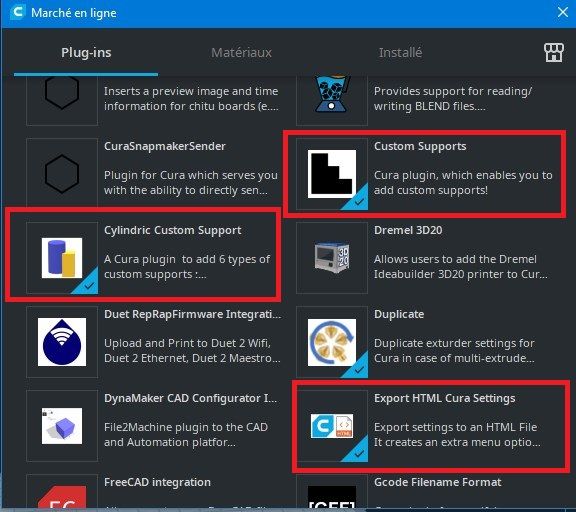Click the installed checkmark badge on Export HTML
Viewport: 576px width, 512px height.
(358, 453)
